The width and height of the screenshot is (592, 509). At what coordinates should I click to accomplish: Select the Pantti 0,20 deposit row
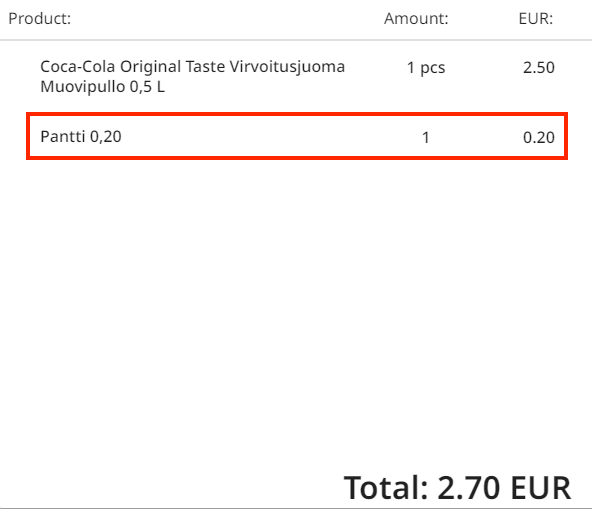[297, 136]
